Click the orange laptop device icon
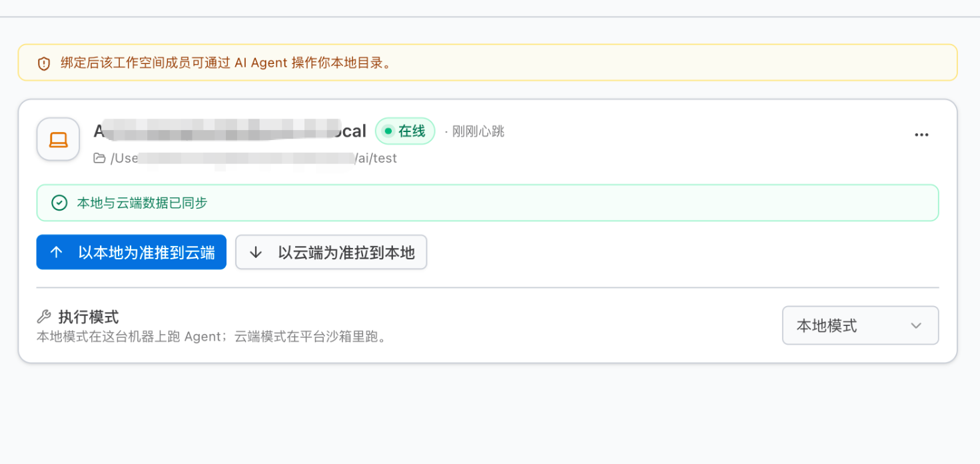Viewport: 980px width, 464px height. click(58, 139)
